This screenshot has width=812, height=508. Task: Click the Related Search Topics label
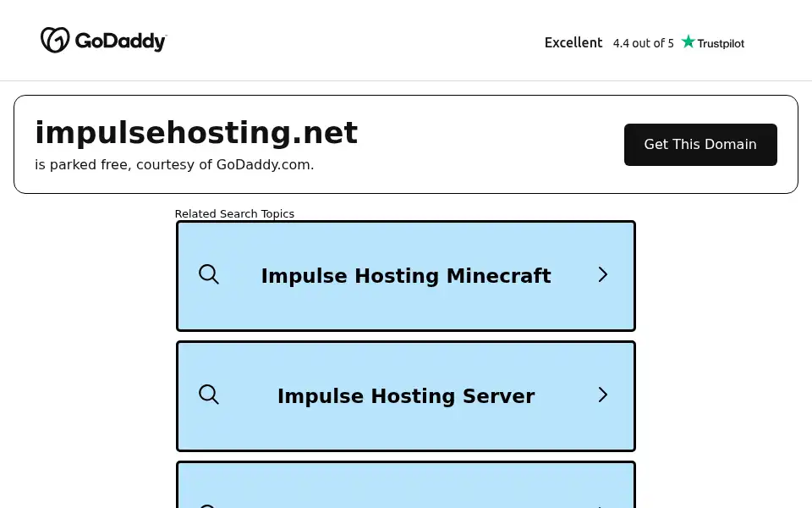234,213
